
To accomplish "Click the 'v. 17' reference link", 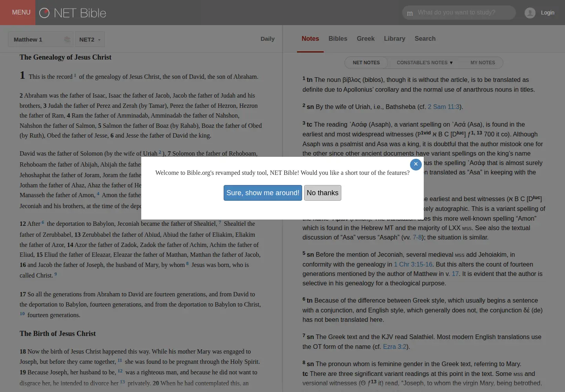I will [x=455, y=274].
